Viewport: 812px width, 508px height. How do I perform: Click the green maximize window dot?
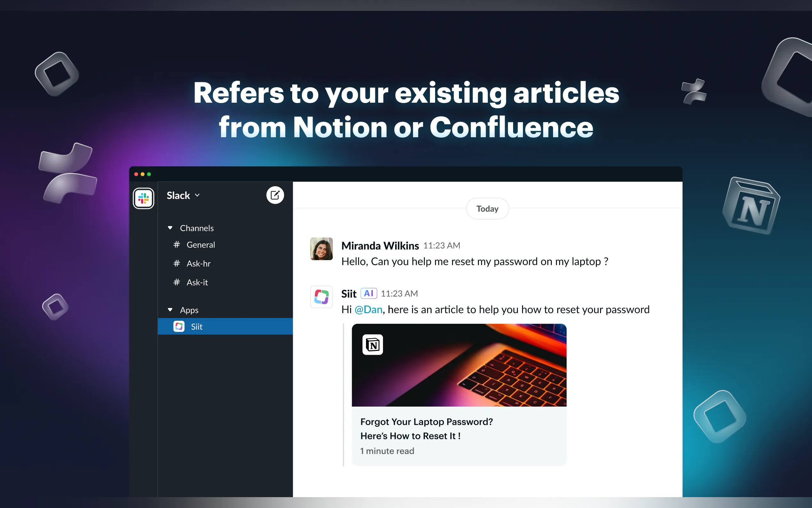coord(149,174)
